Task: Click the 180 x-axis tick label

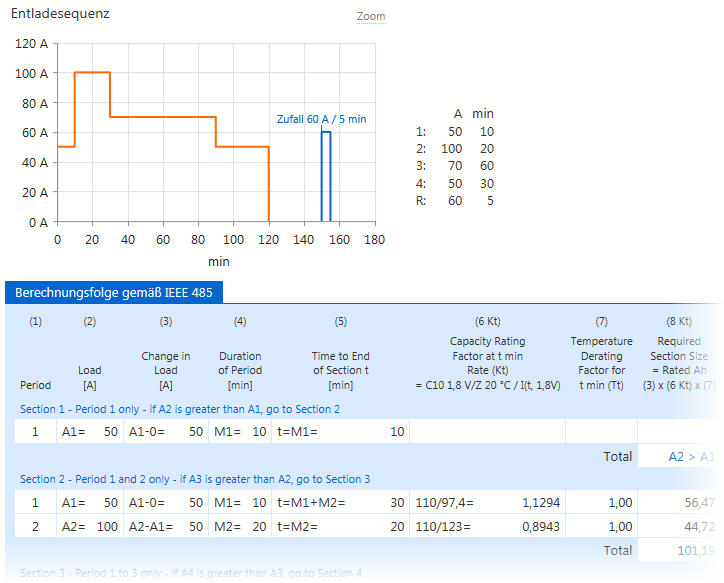Action: pos(374,240)
